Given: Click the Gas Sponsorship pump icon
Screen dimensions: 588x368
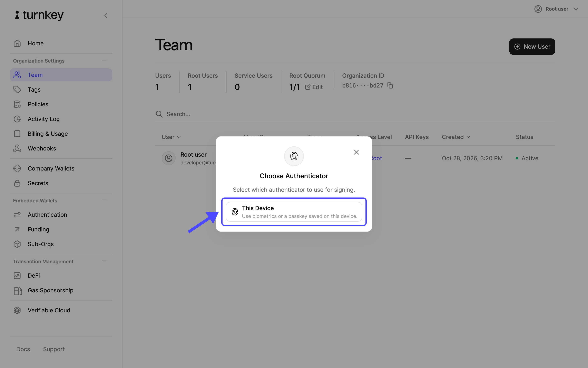Looking at the screenshot, I should coord(18,291).
